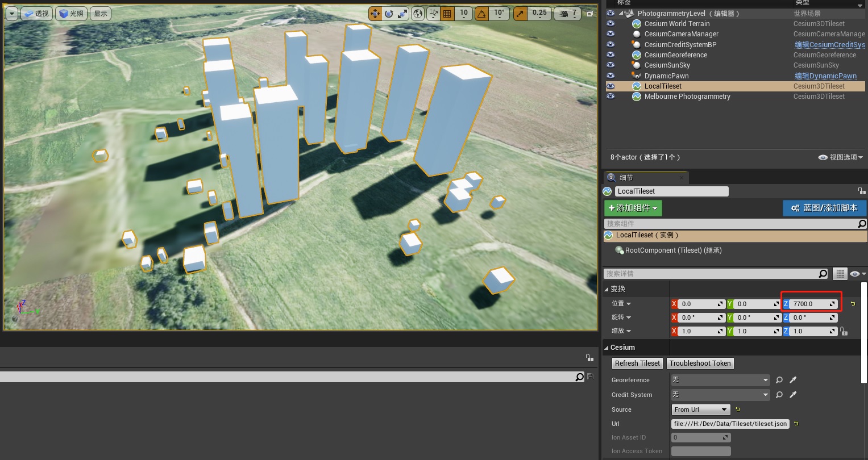Select Melbourne Photogrammetry actor row
This screenshot has width=868, height=460.
click(736, 97)
